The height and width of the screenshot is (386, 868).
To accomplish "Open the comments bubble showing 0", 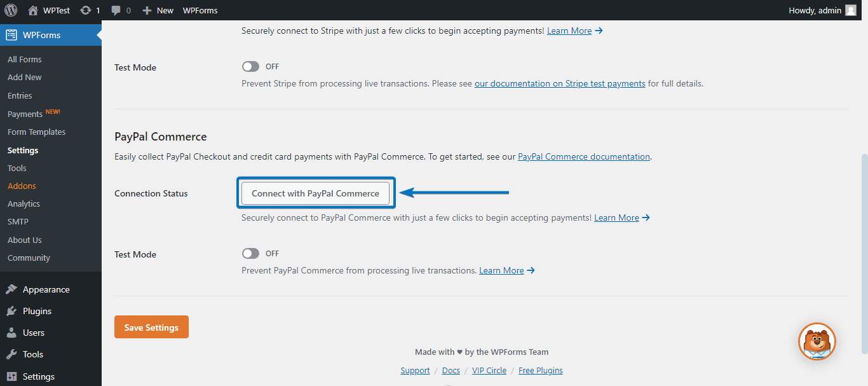I will coord(121,10).
